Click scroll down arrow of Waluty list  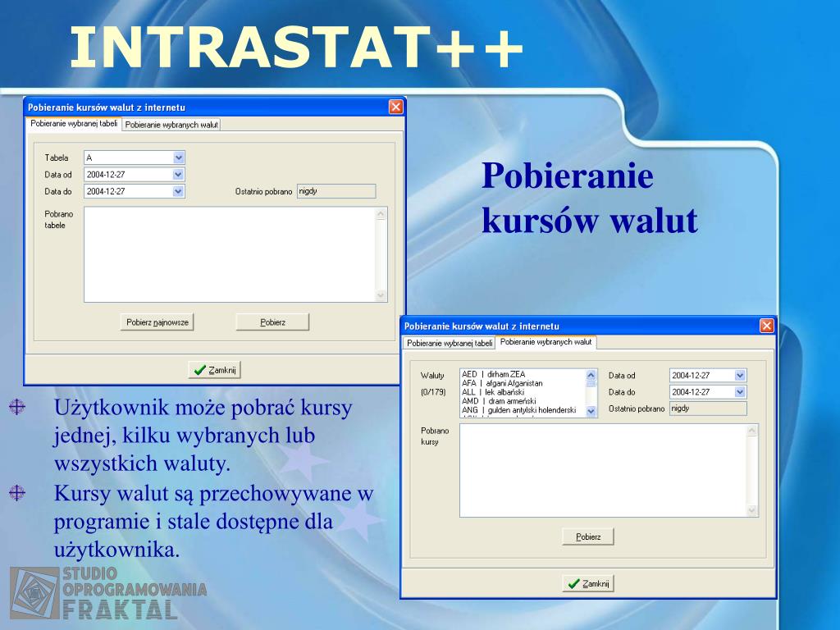(x=591, y=412)
